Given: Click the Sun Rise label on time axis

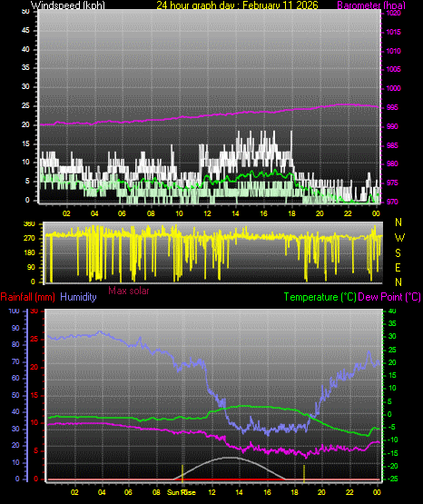Looking at the screenshot, I should click(x=182, y=492).
